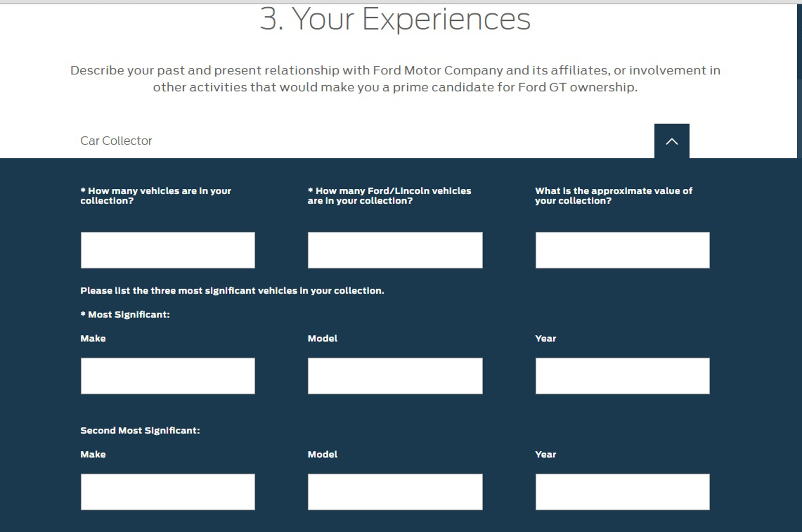The height and width of the screenshot is (532, 802).
Task: Click the Ford GT ownership description paragraph
Action: [x=395, y=79]
